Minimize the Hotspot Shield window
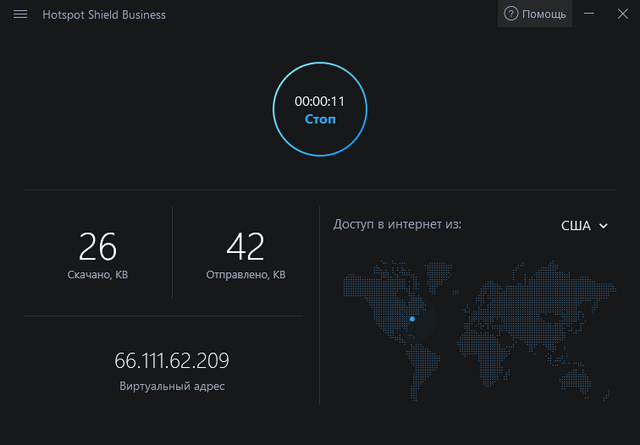This screenshot has height=445, width=640. tap(590, 14)
